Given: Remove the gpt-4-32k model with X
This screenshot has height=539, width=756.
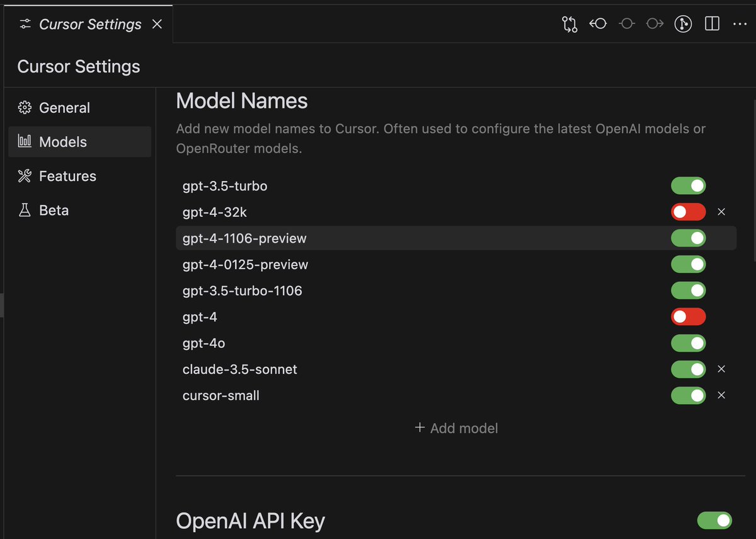Looking at the screenshot, I should pos(722,212).
